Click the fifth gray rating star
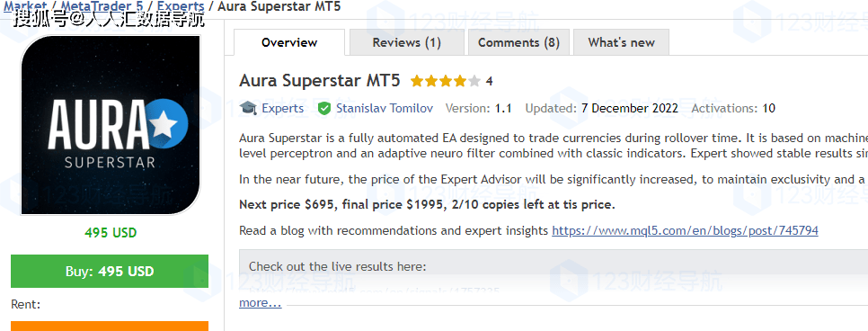 tap(474, 82)
